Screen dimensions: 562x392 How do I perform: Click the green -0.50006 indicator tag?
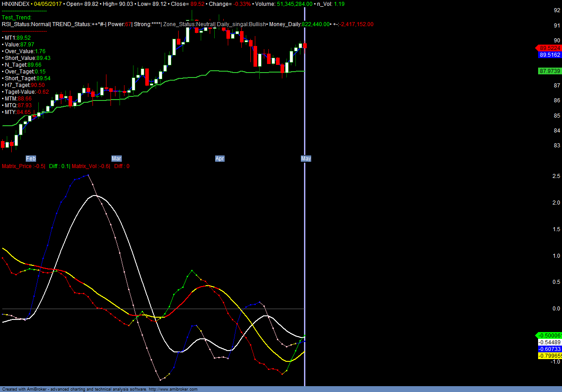coord(549,336)
